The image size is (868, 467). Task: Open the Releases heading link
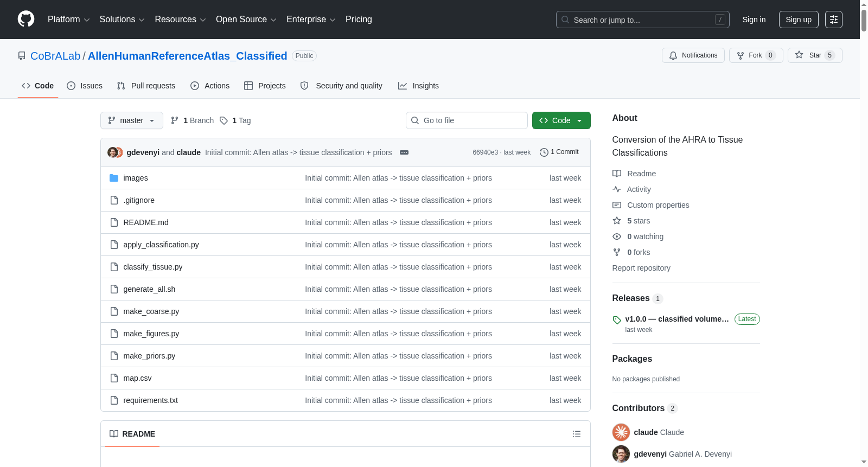tap(631, 298)
